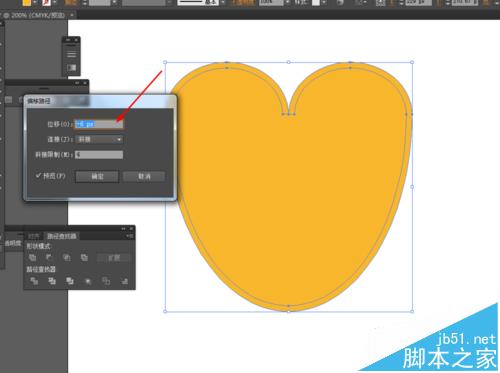Collapse the Pathfinder panel double-arrow
Screen dimensions: 500x373
tap(123, 229)
